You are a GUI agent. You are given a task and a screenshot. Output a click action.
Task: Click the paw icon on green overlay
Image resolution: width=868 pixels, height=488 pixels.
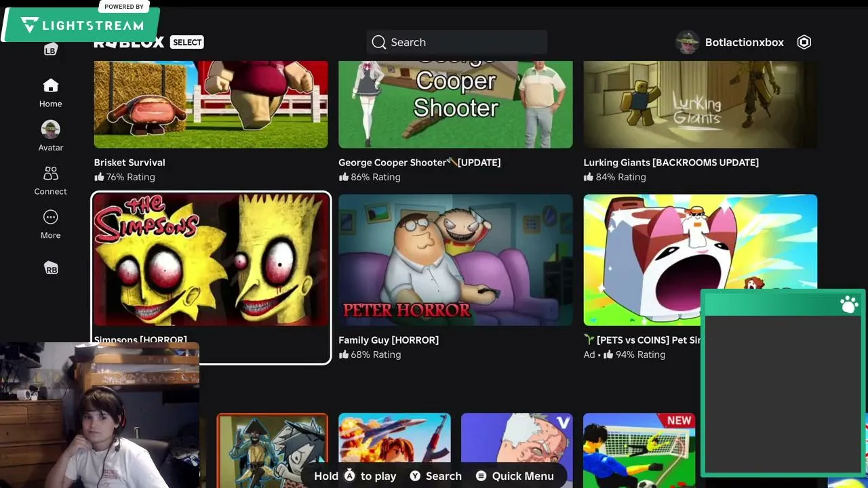(848, 304)
